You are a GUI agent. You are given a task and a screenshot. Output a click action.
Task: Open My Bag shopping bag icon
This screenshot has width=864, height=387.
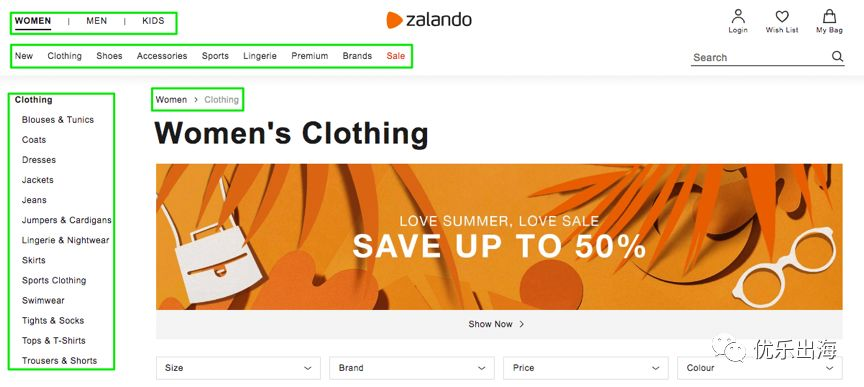tap(829, 16)
